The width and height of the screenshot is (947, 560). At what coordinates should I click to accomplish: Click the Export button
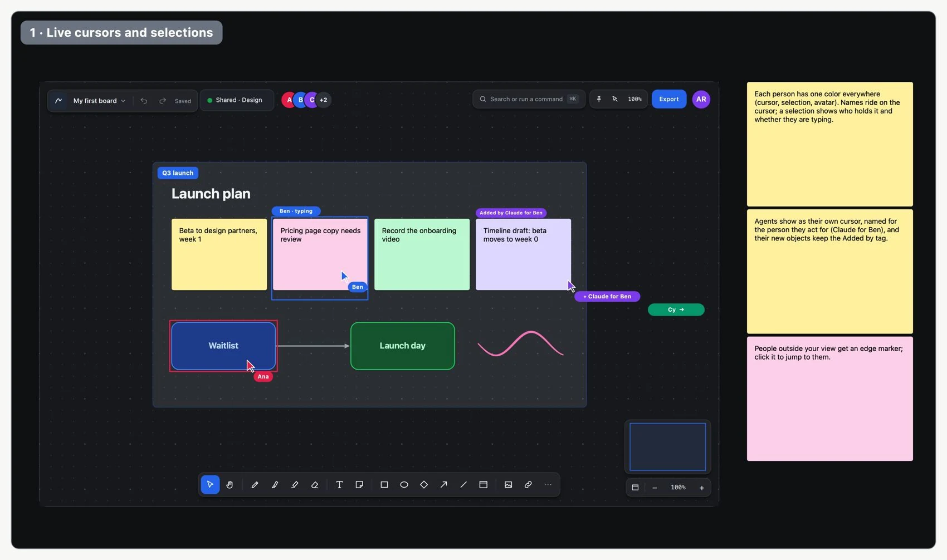pyautogui.click(x=669, y=99)
